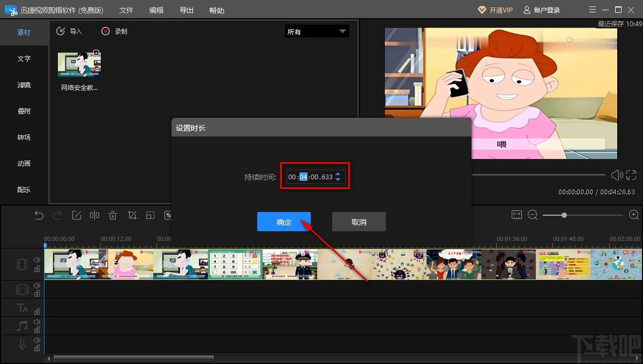
Task: Click the preview playback progress bar
Action: [539, 175]
